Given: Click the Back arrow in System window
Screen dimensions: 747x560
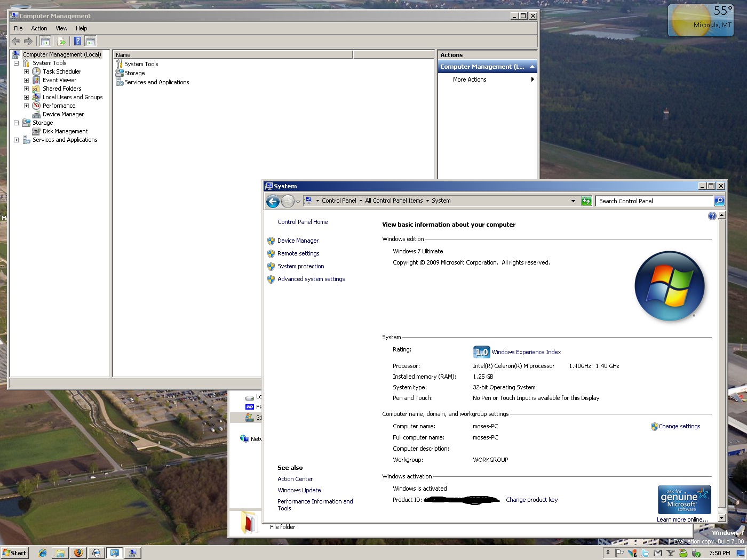Looking at the screenshot, I should click(x=273, y=201).
